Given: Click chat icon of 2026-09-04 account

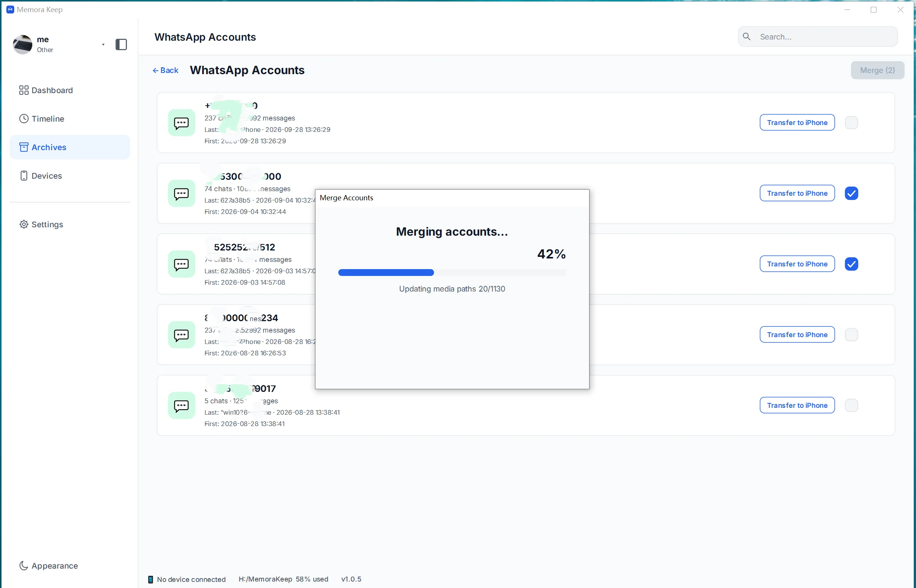Looking at the screenshot, I should 181,193.
